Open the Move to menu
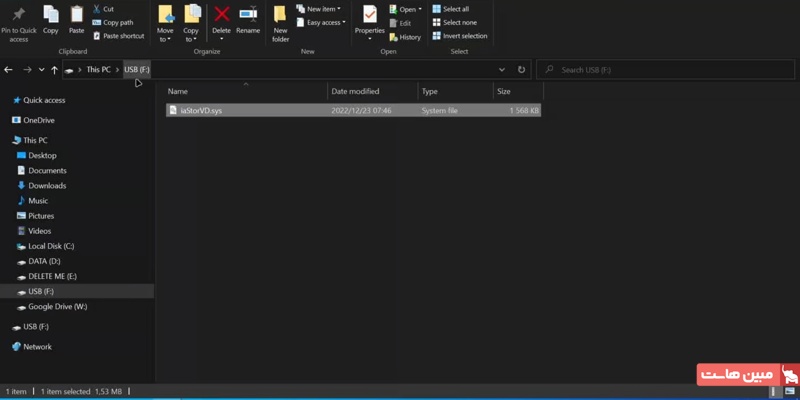The width and height of the screenshot is (800, 400). coord(165,23)
